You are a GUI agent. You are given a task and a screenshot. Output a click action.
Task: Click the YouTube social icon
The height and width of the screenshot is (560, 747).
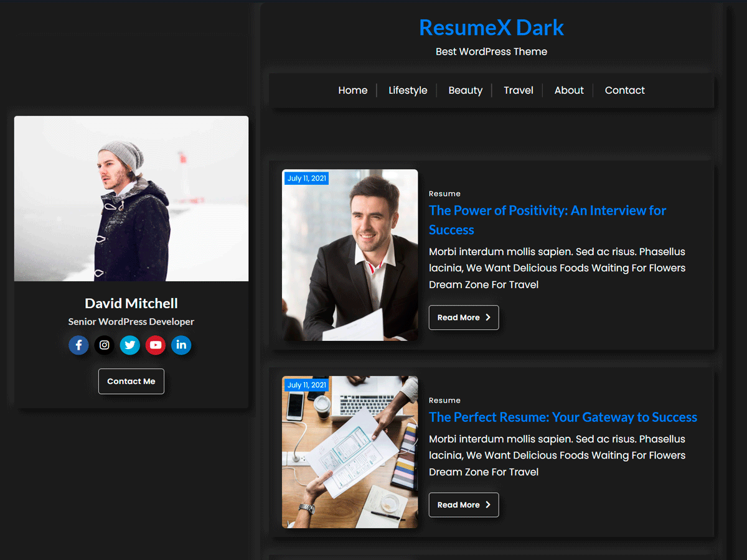pyautogui.click(x=155, y=345)
